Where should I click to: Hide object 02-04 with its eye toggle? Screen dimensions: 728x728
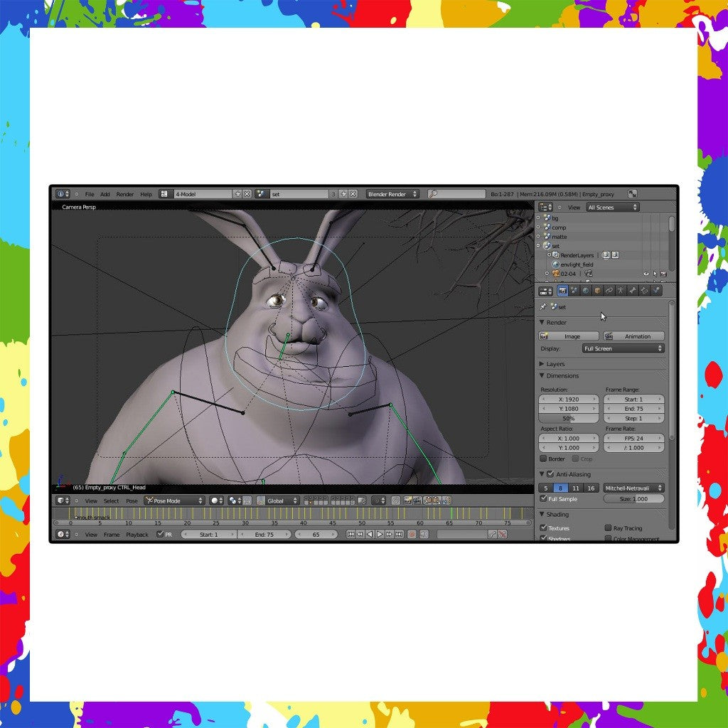tap(646, 274)
